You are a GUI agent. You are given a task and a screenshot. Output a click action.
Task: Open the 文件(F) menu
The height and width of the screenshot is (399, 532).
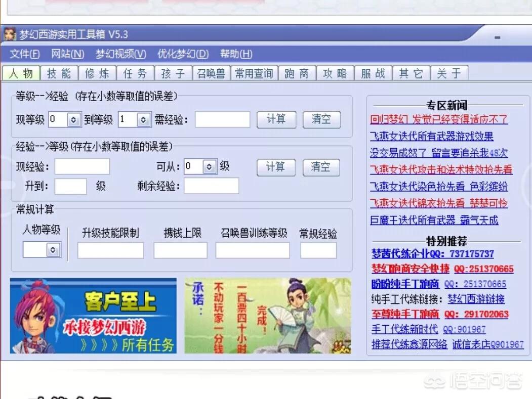point(24,54)
